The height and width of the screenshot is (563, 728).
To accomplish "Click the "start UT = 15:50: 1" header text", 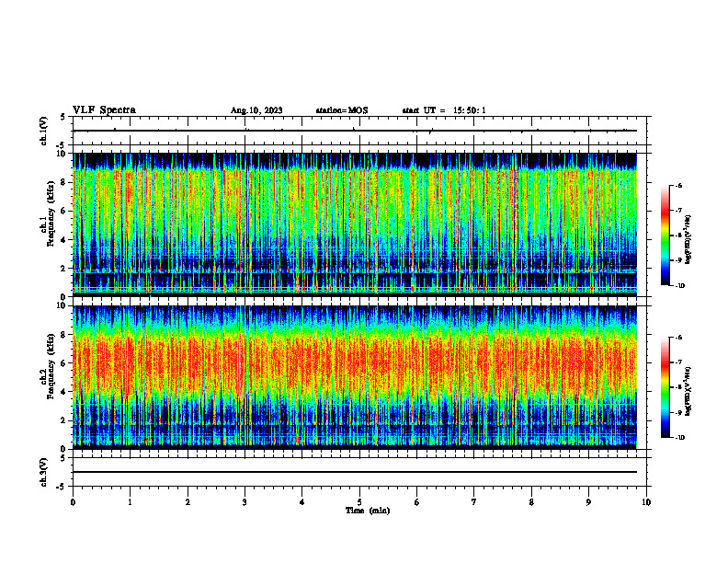I will pyautogui.click(x=444, y=110).
